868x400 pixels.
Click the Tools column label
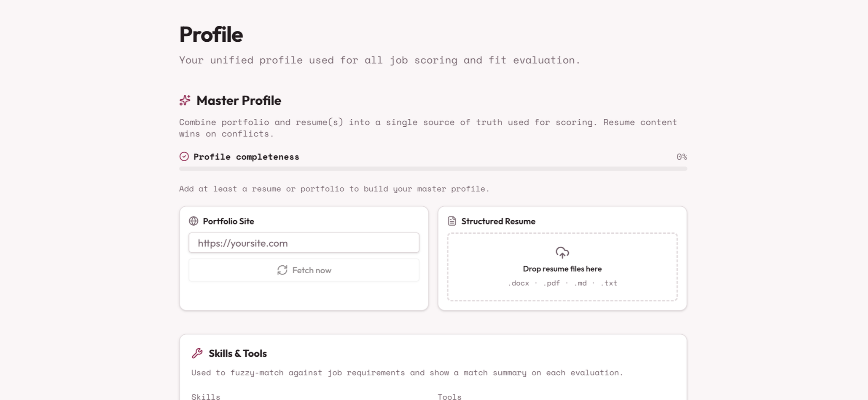[x=449, y=397]
